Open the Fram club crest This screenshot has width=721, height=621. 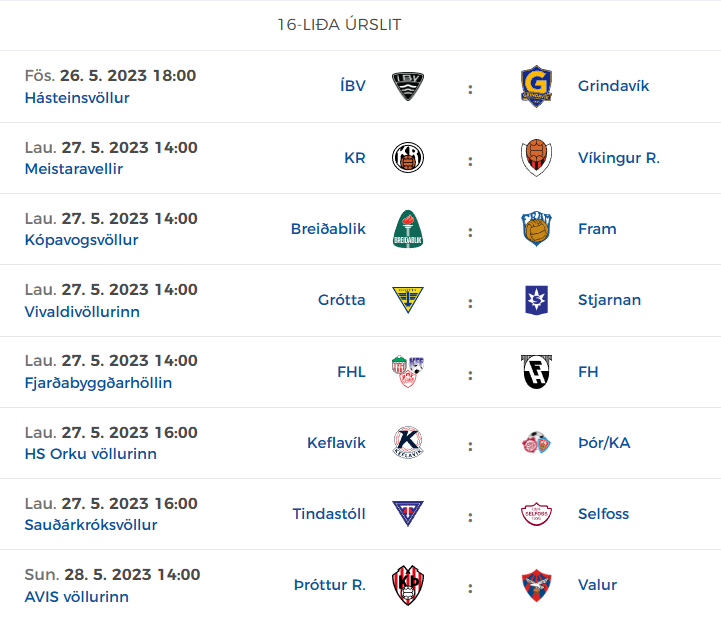[x=536, y=229]
